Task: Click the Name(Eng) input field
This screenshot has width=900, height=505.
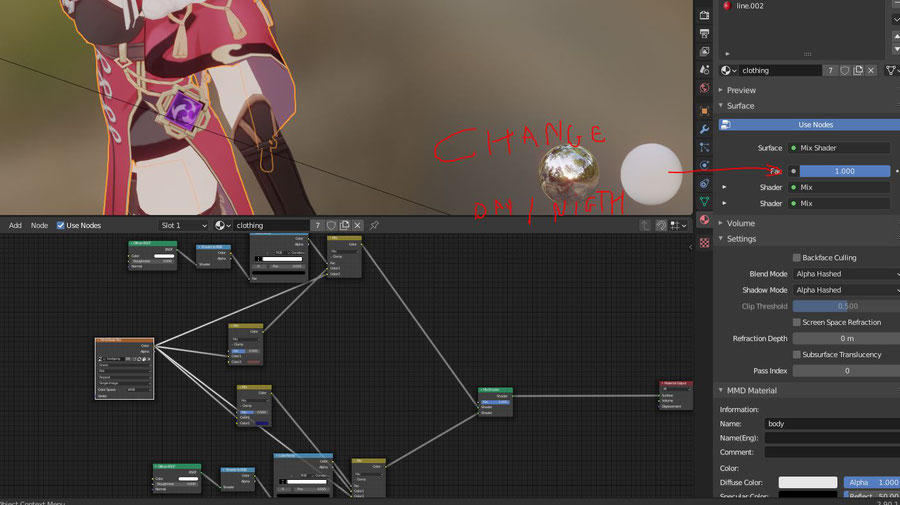Action: [x=832, y=438]
